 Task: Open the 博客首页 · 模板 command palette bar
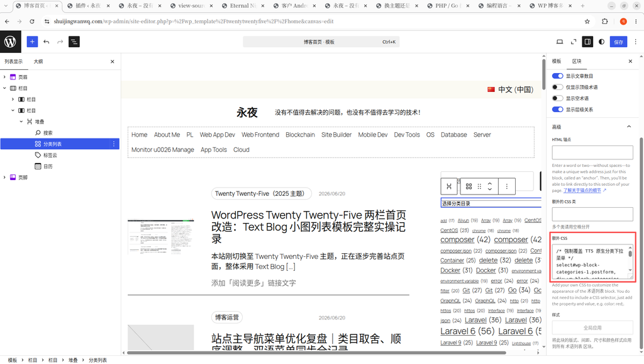[321, 42]
